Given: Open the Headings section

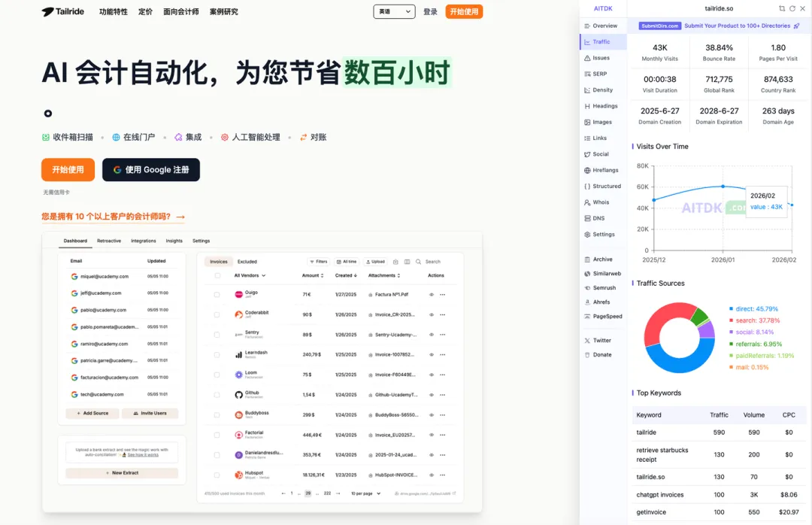Looking at the screenshot, I should coord(604,106).
